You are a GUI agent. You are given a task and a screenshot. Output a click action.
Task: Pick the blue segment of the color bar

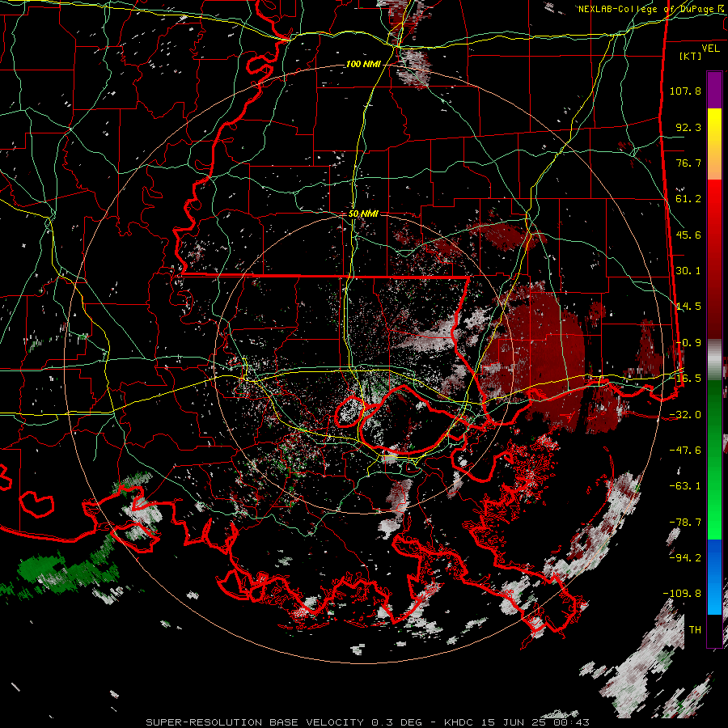pyautogui.click(x=714, y=577)
